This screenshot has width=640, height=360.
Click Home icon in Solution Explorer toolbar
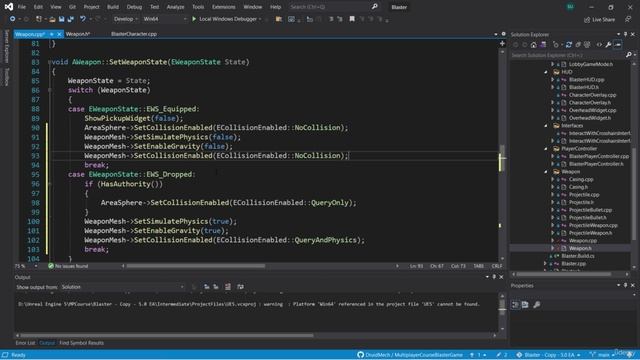coord(533,44)
